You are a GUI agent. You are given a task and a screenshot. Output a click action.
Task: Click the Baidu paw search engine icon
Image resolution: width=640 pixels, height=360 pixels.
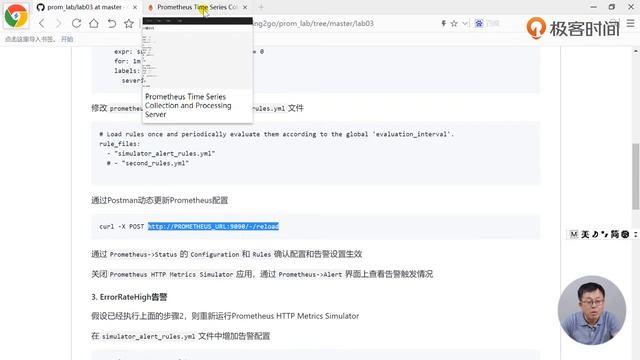pos(479,24)
